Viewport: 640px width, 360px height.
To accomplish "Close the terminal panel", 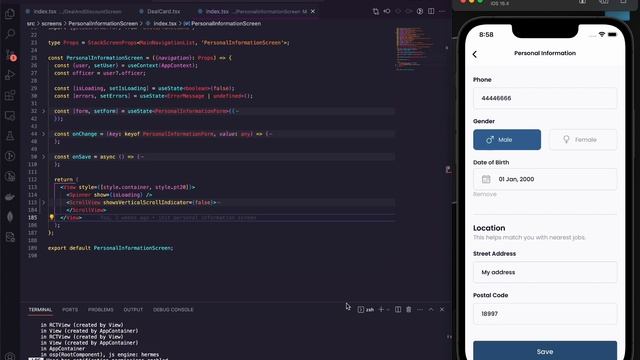I will tap(442, 309).
